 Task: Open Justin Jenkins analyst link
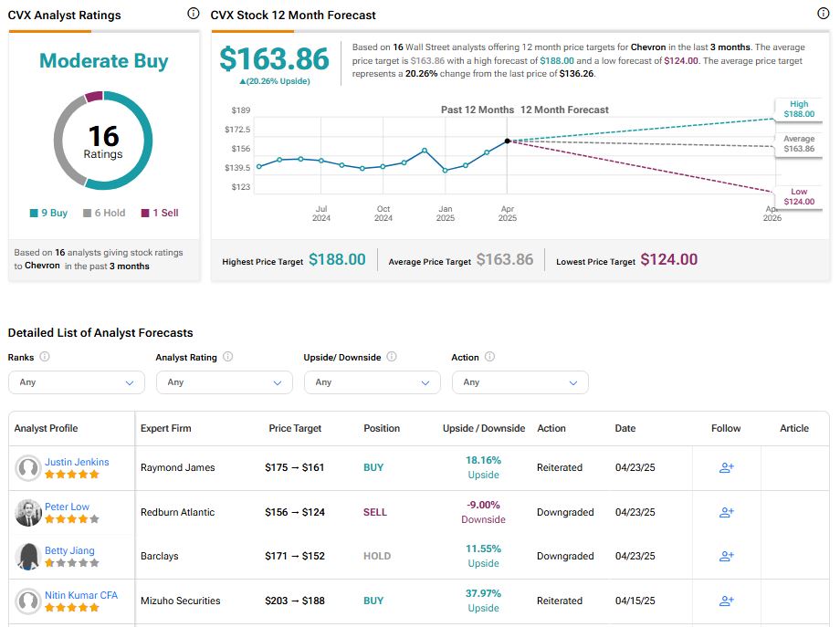[x=77, y=462]
